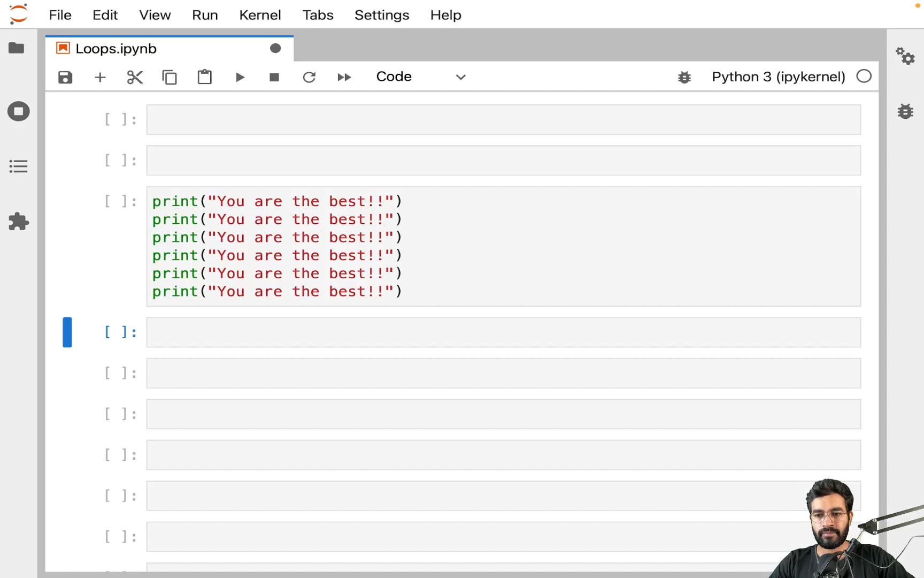Open the Debugger panel in right sidebar
The height and width of the screenshot is (578, 924).
[x=905, y=111]
